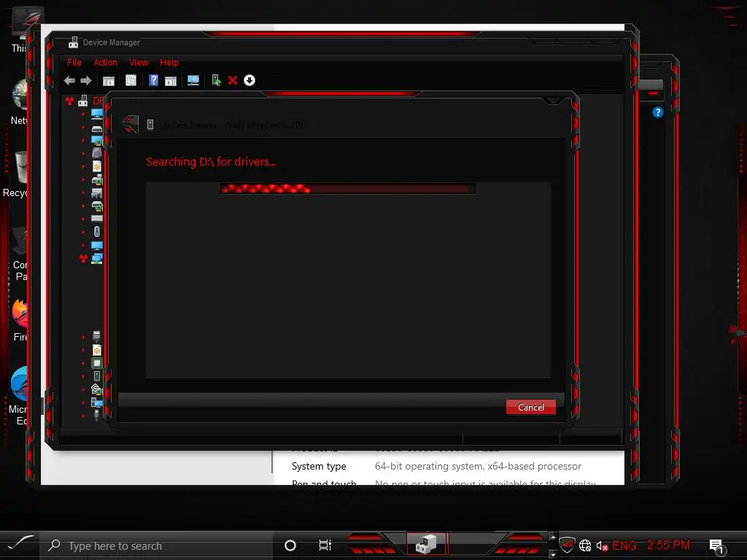Screen dimensions: 747x560
Task: Select the Display adapters category icon
Action: 97,141
